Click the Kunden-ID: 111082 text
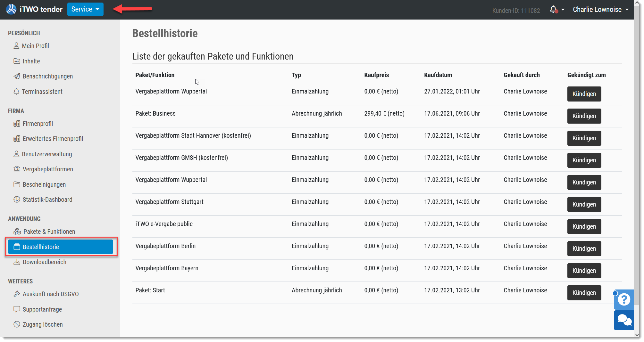 pyautogui.click(x=516, y=11)
